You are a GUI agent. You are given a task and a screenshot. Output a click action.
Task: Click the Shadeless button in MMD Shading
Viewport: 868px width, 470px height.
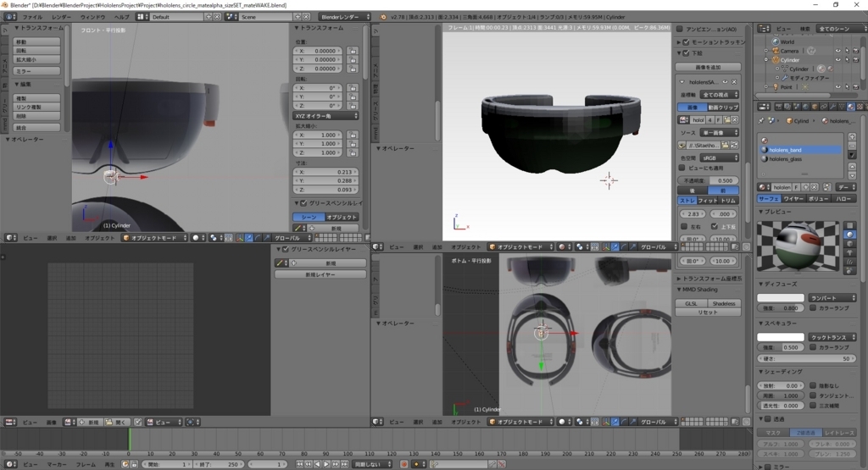[x=724, y=303]
